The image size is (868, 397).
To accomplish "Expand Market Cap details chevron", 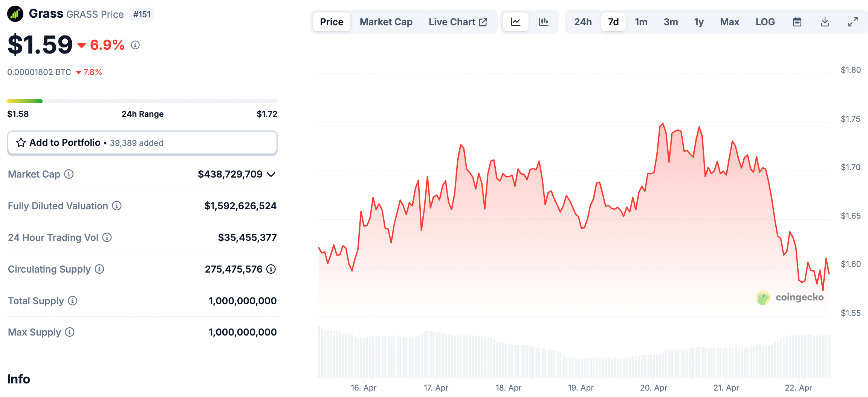I will (271, 174).
